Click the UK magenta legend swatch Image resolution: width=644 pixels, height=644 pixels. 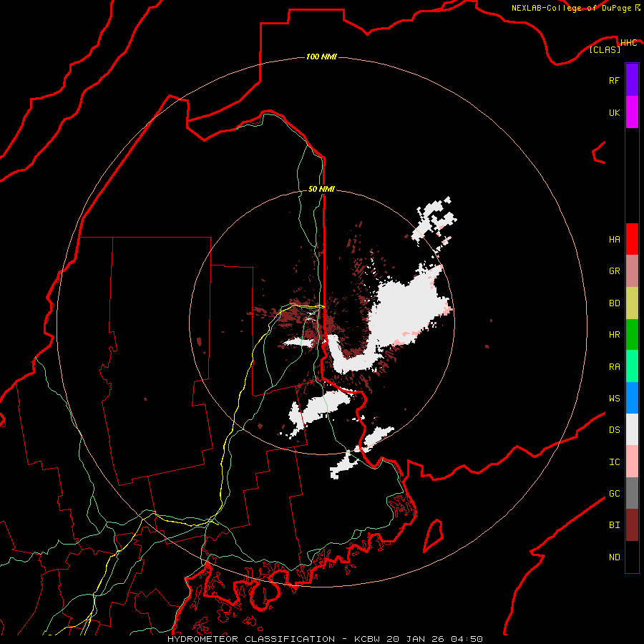[x=632, y=112]
